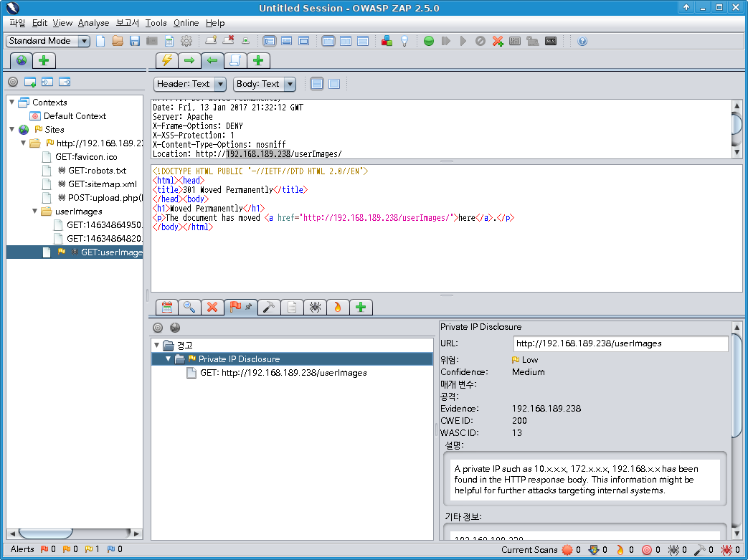The width and height of the screenshot is (748, 560).
Task: Switch to the History calendar tab
Action: click(x=167, y=307)
